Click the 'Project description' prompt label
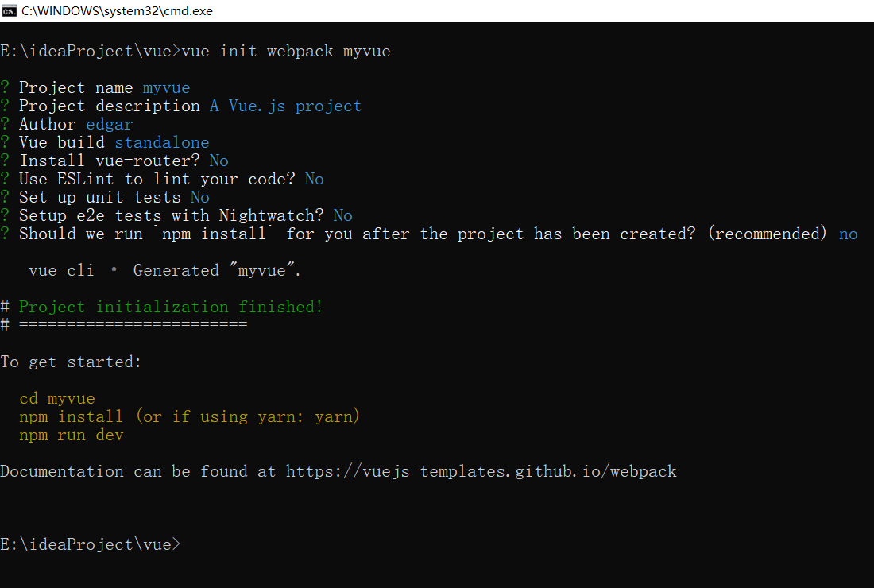The height and width of the screenshot is (588, 874). [110, 106]
